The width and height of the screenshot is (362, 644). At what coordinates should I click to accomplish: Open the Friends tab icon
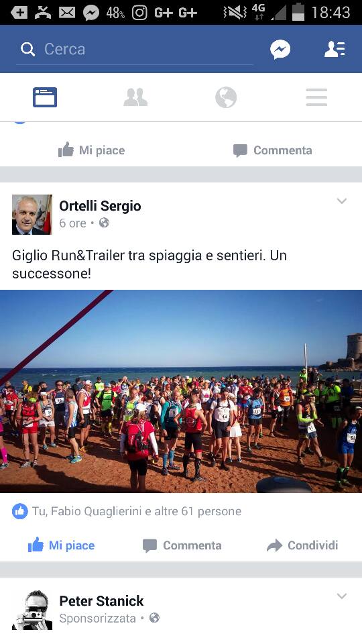coord(135,97)
